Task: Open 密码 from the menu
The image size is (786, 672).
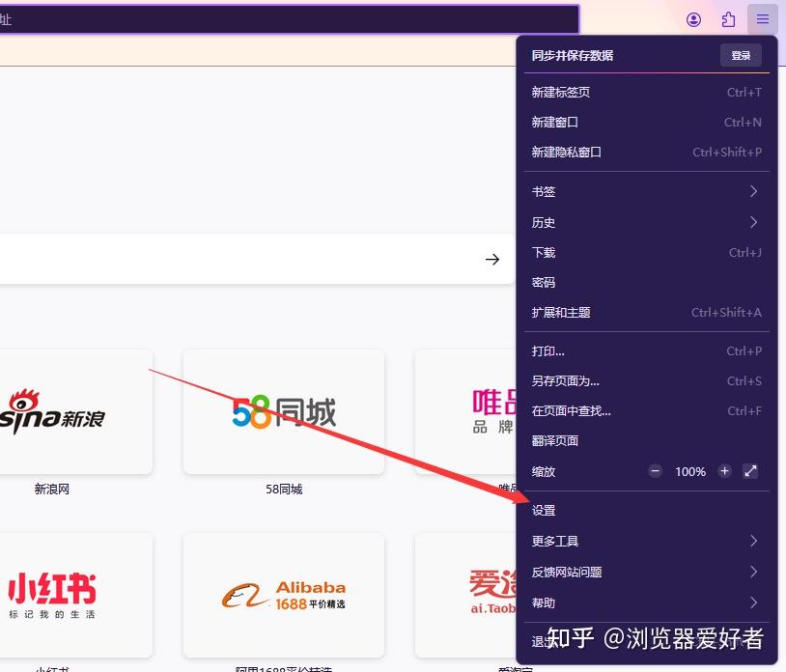Action: click(x=647, y=283)
